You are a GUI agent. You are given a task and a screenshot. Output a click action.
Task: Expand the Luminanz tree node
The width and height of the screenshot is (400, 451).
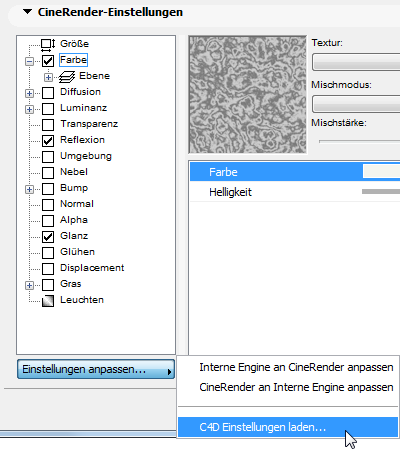pos(29,109)
